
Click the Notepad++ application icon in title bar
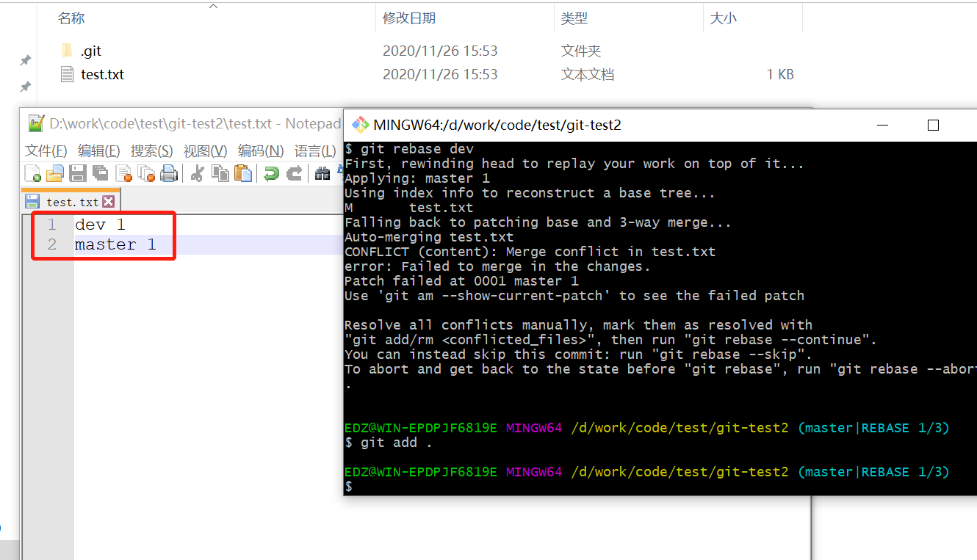(36, 123)
